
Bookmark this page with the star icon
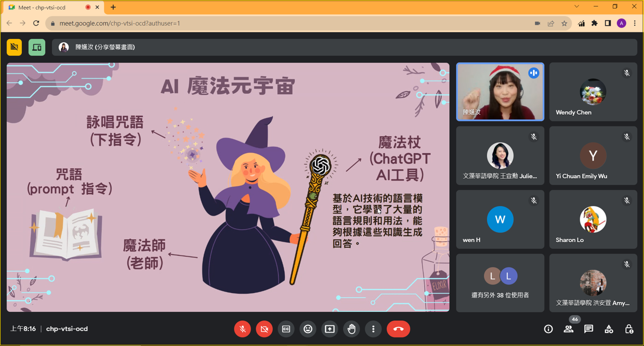tap(564, 23)
